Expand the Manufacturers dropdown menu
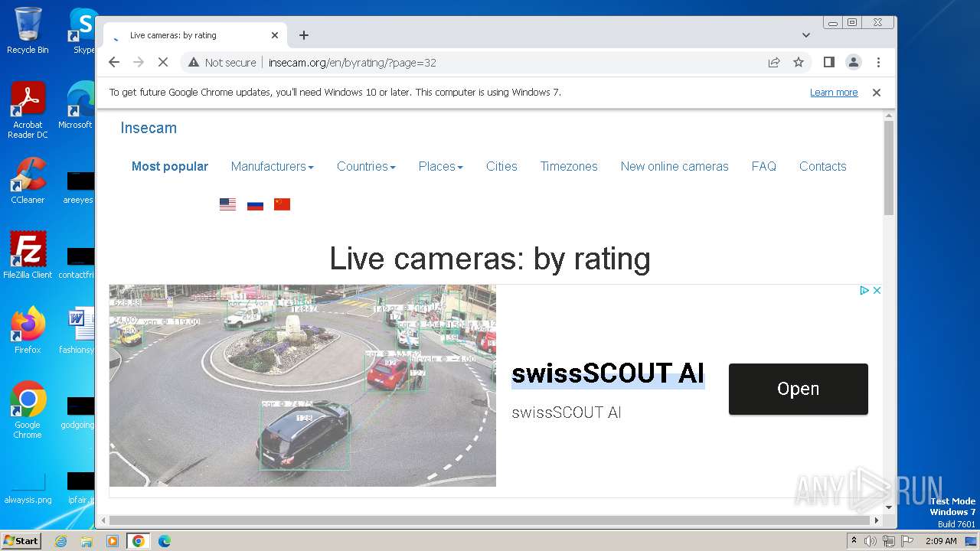The height and width of the screenshot is (551, 980). point(272,166)
